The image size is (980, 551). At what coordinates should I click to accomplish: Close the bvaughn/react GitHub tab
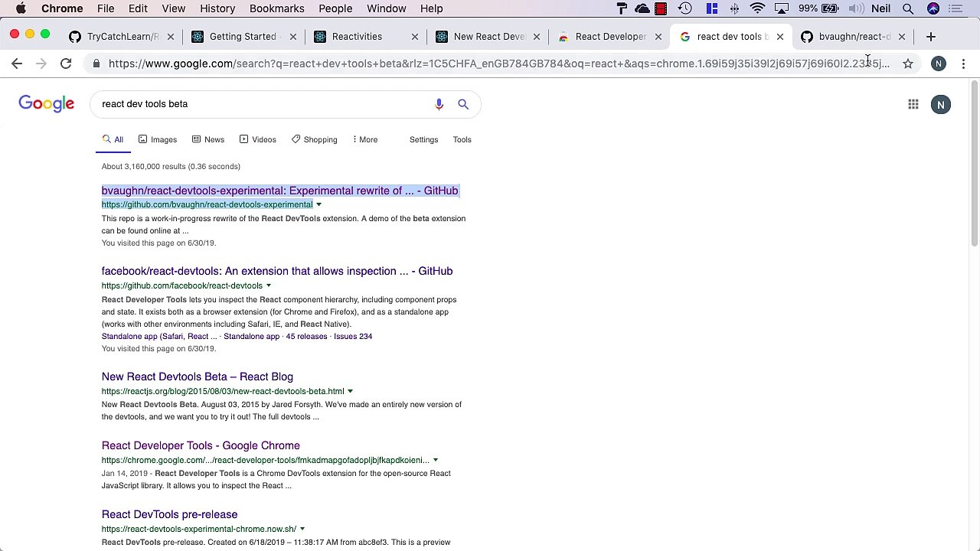pos(902,37)
